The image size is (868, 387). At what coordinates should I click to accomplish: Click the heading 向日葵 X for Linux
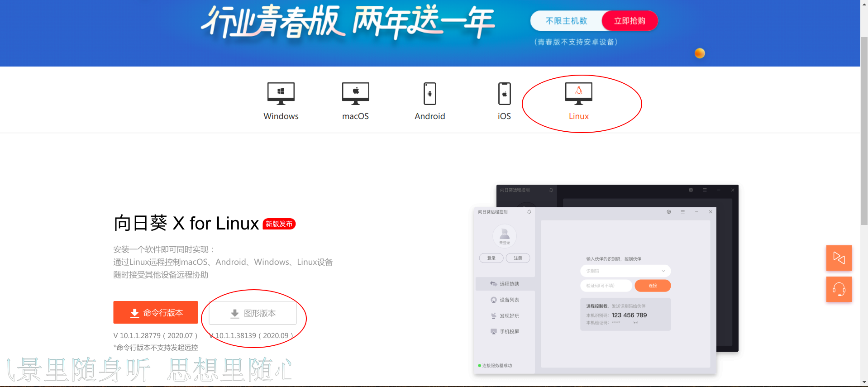(x=186, y=223)
